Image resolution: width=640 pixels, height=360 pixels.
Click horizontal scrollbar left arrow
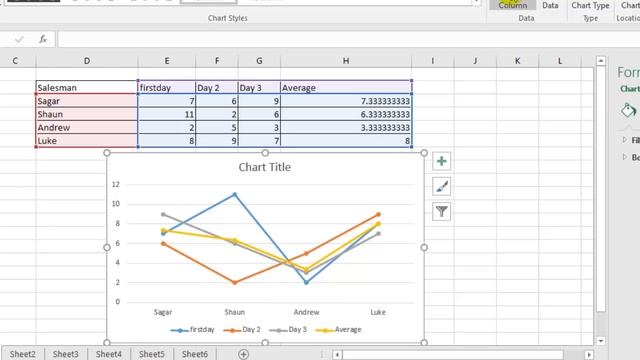[337, 355]
